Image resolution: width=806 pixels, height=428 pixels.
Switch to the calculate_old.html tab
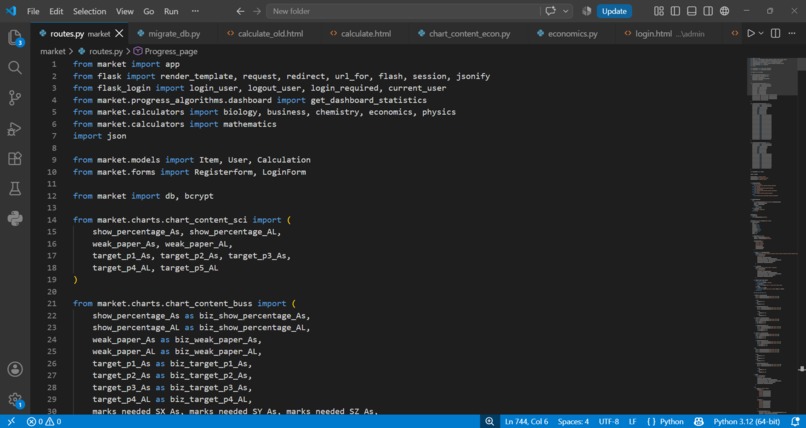click(270, 33)
